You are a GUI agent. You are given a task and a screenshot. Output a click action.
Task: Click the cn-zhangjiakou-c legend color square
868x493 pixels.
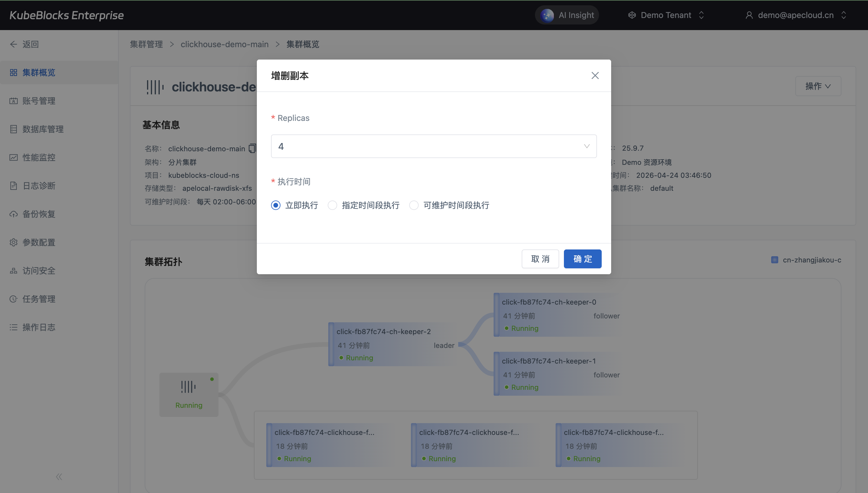[774, 260]
